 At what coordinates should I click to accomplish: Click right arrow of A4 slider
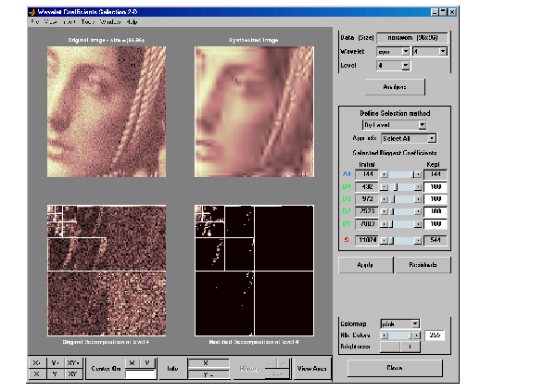(418, 174)
